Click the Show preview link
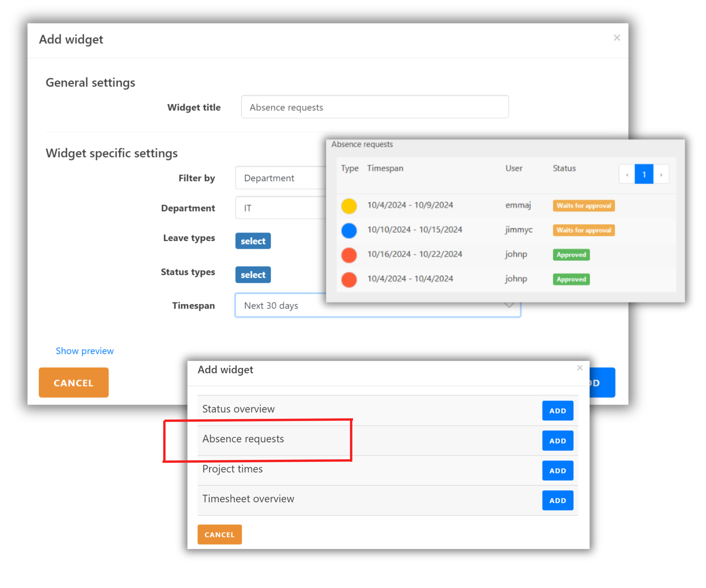The image size is (706, 588). tap(84, 351)
